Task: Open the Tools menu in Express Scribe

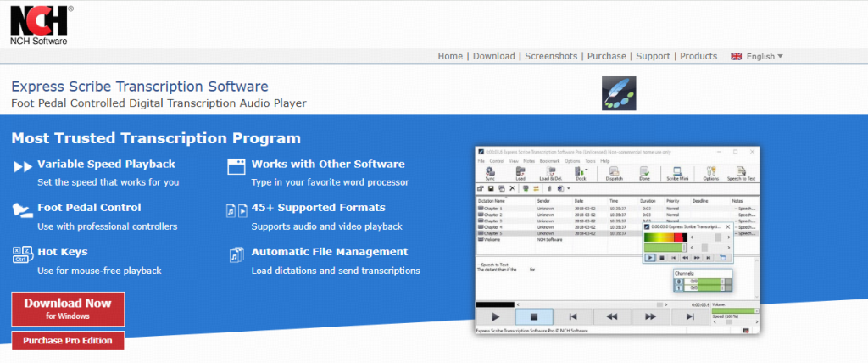Action: point(590,161)
